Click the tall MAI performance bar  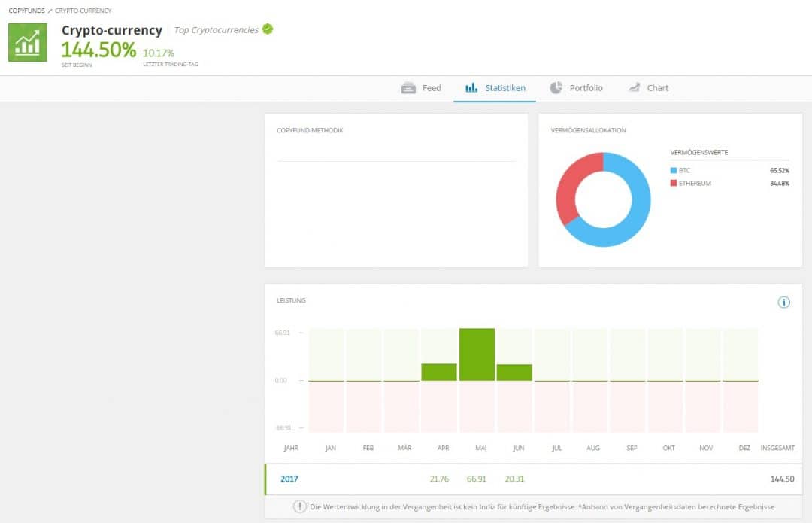pos(477,354)
